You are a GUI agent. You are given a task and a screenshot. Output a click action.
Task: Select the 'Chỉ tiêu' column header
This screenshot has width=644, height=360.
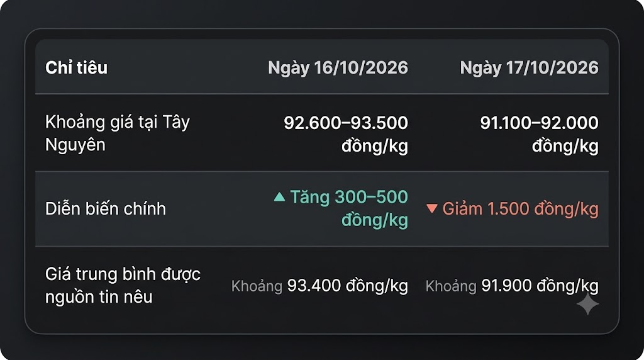coord(76,68)
